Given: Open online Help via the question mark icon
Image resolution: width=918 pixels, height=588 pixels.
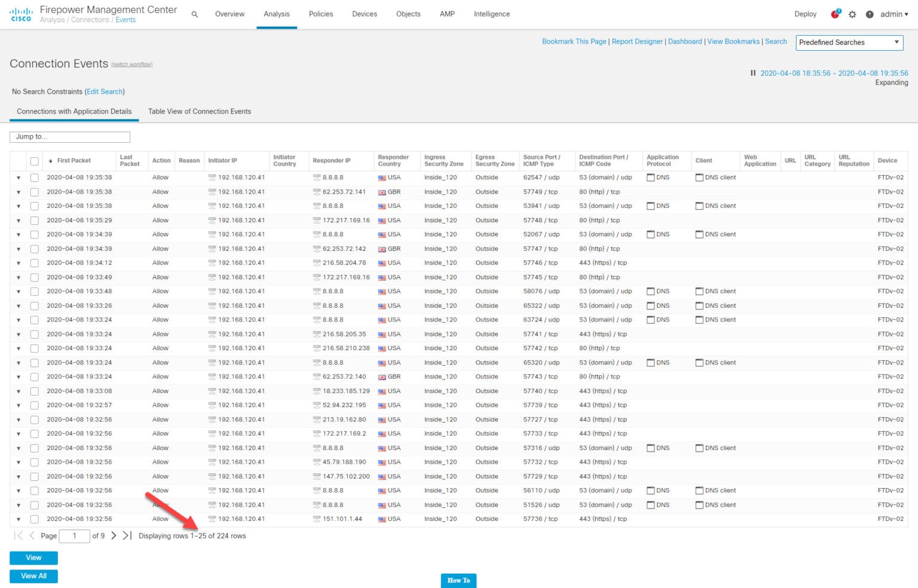Looking at the screenshot, I should pos(870,14).
